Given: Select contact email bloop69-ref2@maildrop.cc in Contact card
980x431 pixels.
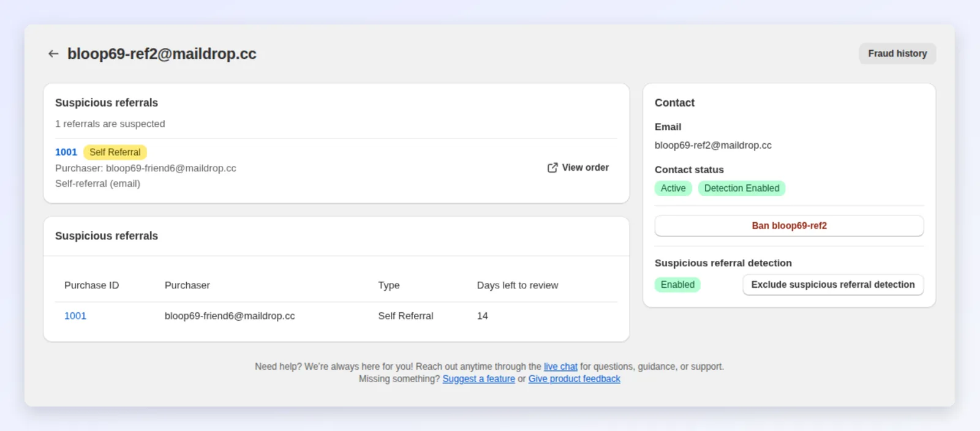Looking at the screenshot, I should 713,146.
